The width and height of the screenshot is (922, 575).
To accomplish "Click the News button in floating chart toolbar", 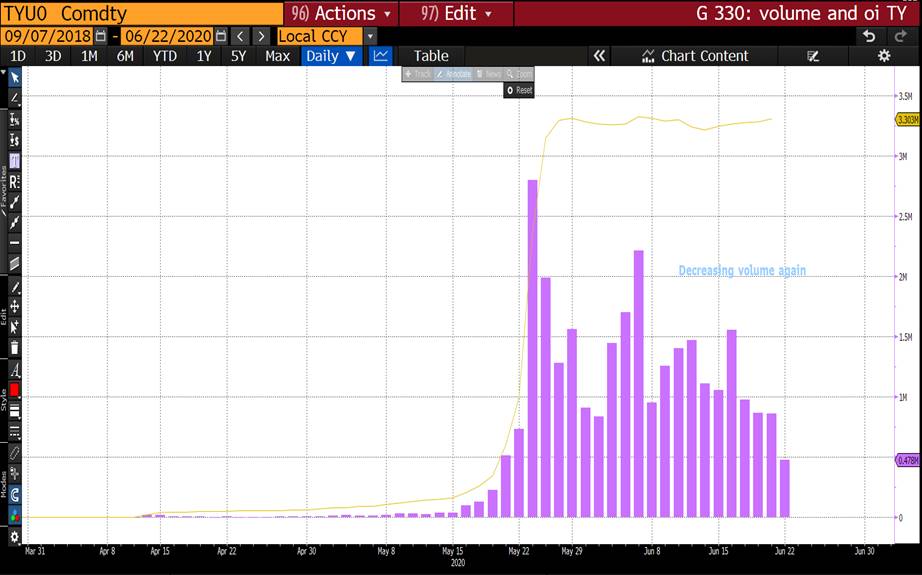I will tap(489, 74).
